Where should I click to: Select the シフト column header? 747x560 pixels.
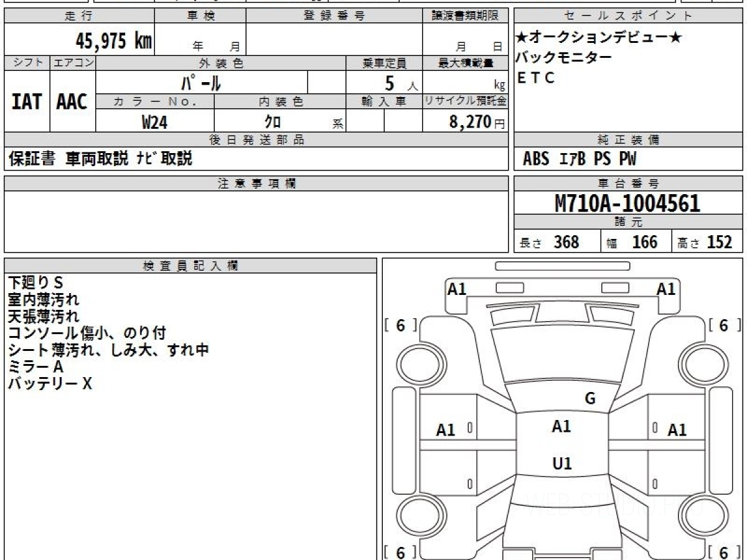(x=27, y=63)
